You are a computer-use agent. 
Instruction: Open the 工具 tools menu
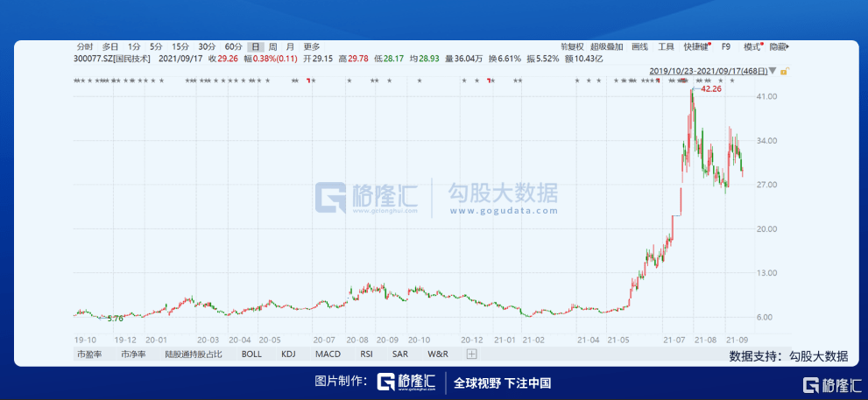pos(666,47)
